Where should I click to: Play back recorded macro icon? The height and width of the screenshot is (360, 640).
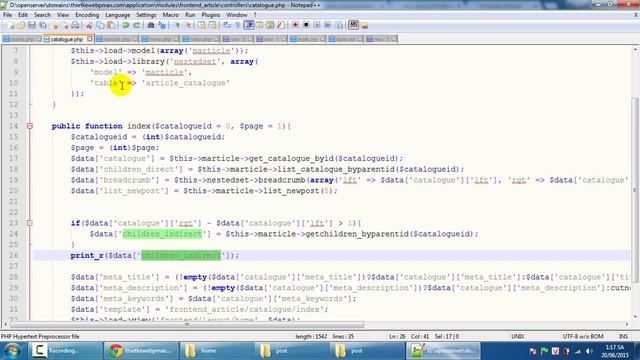pos(317,25)
